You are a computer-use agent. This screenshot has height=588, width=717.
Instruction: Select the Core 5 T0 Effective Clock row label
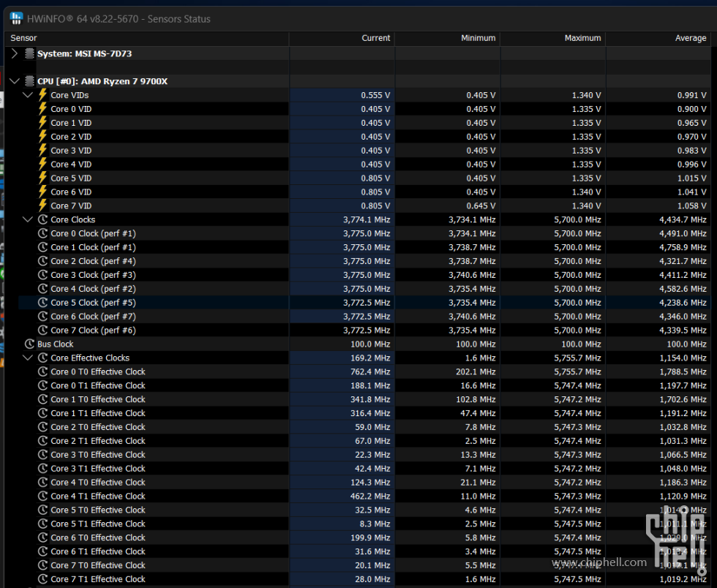click(x=98, y=510)
